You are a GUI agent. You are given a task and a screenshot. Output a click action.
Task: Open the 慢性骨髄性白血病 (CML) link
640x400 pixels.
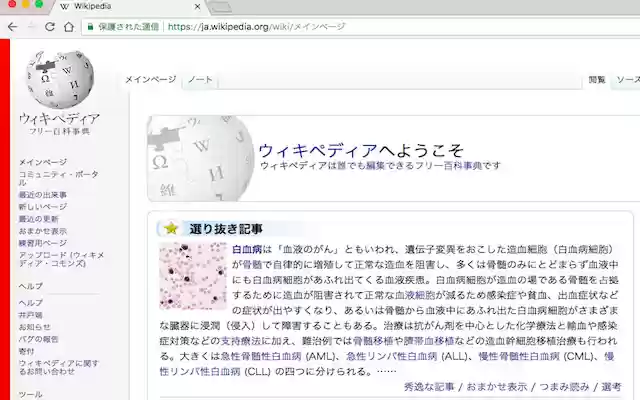tap(519, 356)
